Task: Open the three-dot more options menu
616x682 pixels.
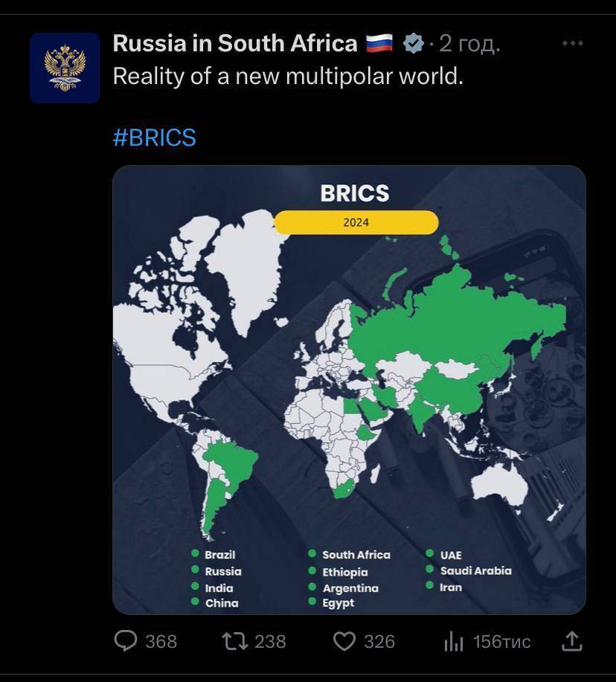Action: click(573, 43)
